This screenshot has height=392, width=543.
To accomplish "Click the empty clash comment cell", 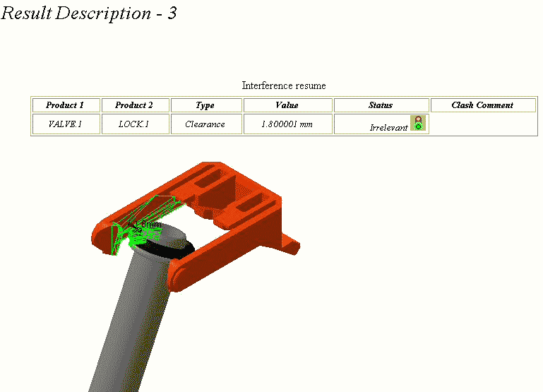I will click(482, 124).
